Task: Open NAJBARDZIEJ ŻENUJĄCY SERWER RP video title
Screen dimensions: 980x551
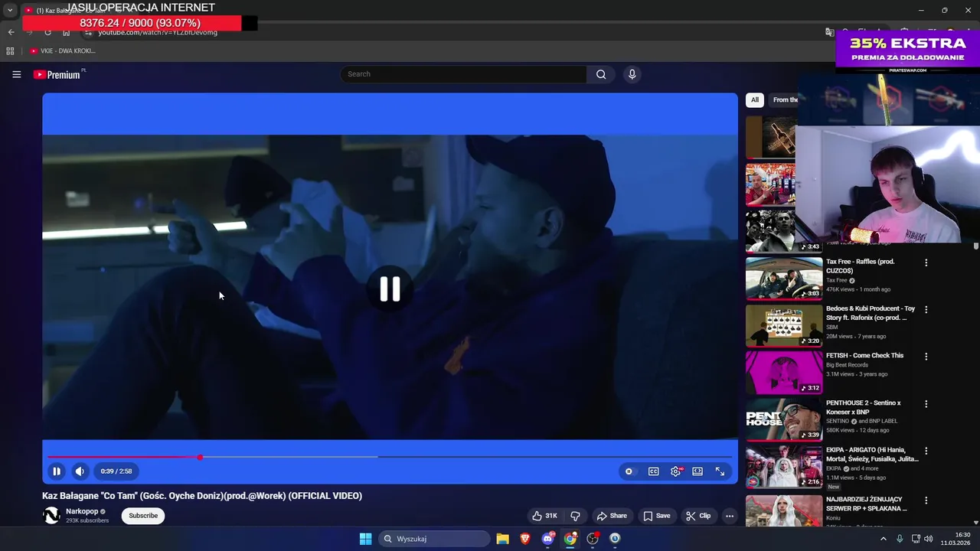Action: click(866, 504)
